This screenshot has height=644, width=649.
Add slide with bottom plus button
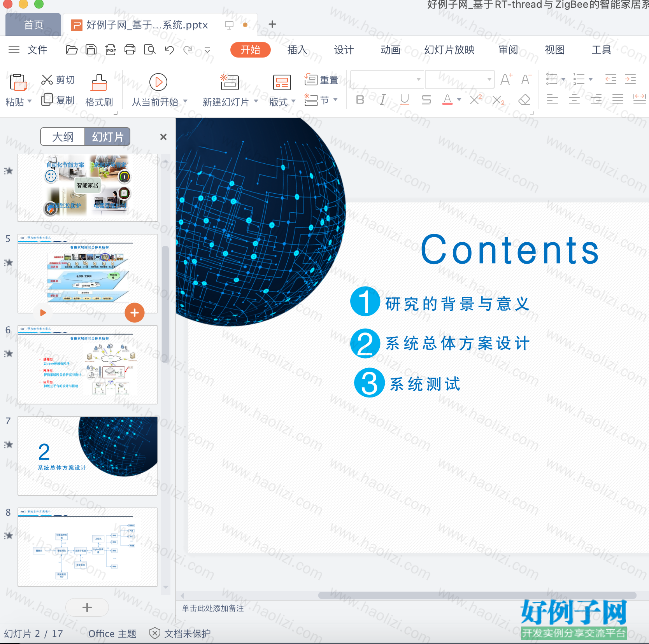87,607
